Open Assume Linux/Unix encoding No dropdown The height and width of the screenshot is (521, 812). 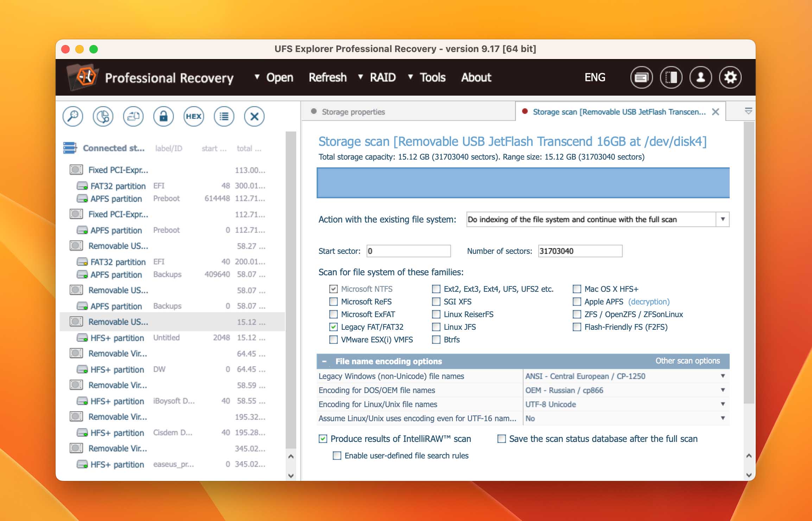coord(626,418)
